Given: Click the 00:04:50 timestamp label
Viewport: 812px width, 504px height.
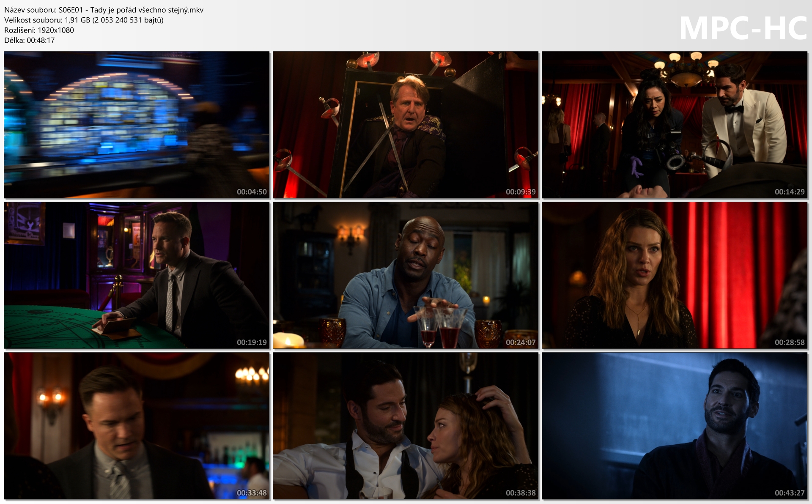Looking at the screenshot, I should 252,192.
